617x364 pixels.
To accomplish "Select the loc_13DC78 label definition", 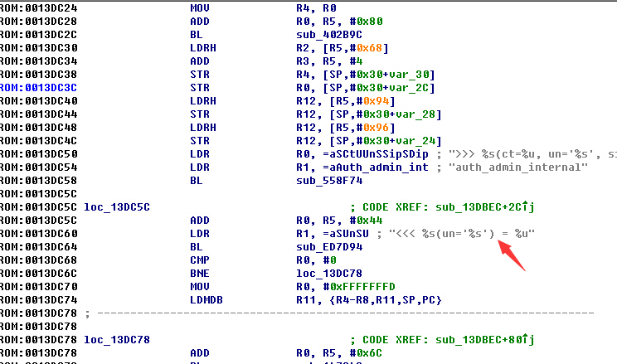I will tap(117, 340).
